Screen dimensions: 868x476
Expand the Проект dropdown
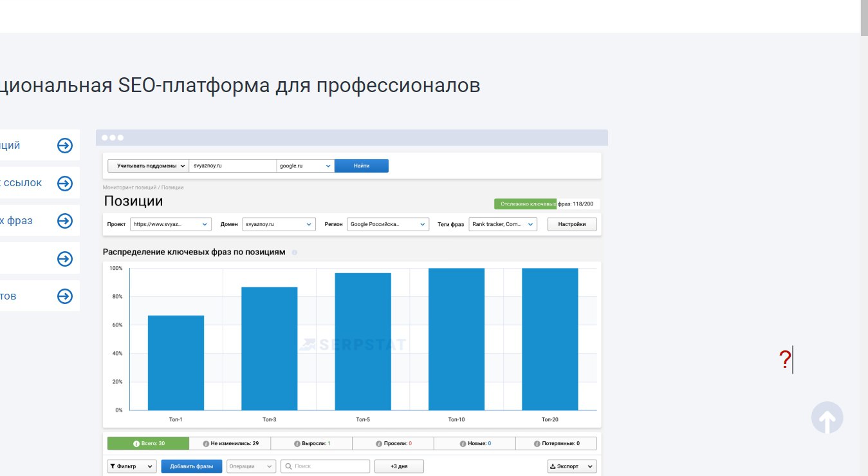(x=171, y=224)
